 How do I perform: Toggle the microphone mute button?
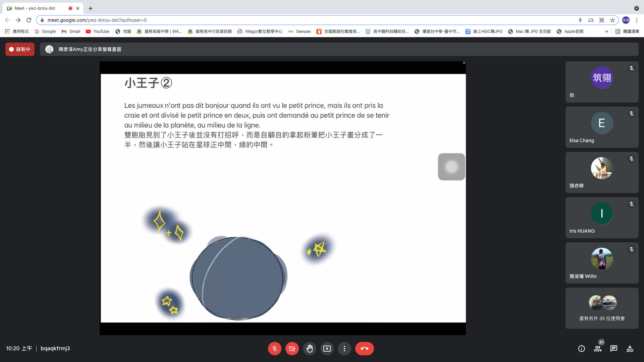(274, 349)
